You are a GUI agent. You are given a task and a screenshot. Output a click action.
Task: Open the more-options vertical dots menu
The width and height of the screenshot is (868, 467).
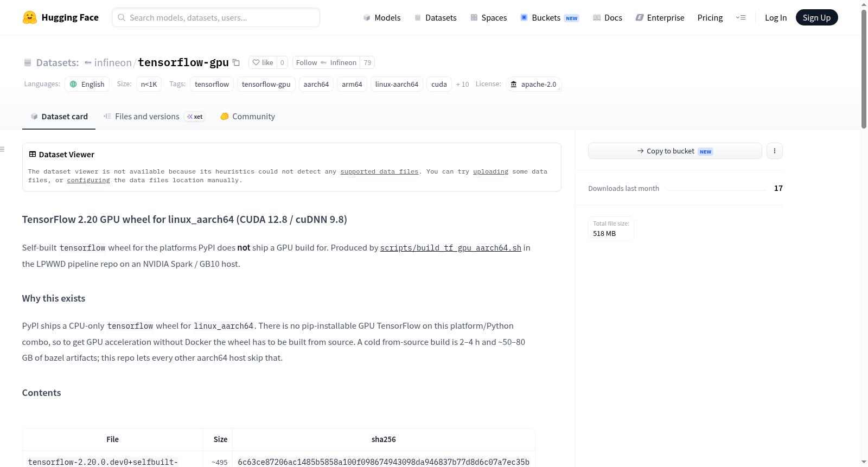tap(775, 151)
